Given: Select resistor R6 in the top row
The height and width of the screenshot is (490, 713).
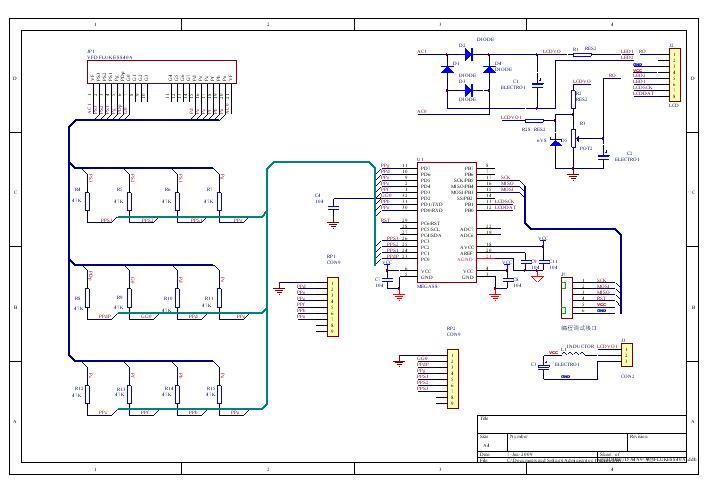Looking at the screenshot, I should point(177,201).
